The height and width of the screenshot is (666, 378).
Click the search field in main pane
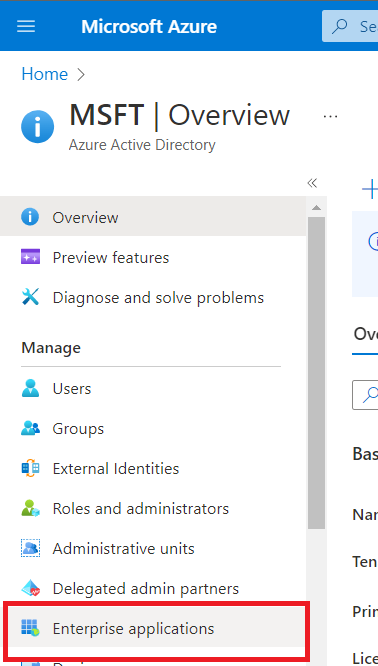(x=365, y=395)
